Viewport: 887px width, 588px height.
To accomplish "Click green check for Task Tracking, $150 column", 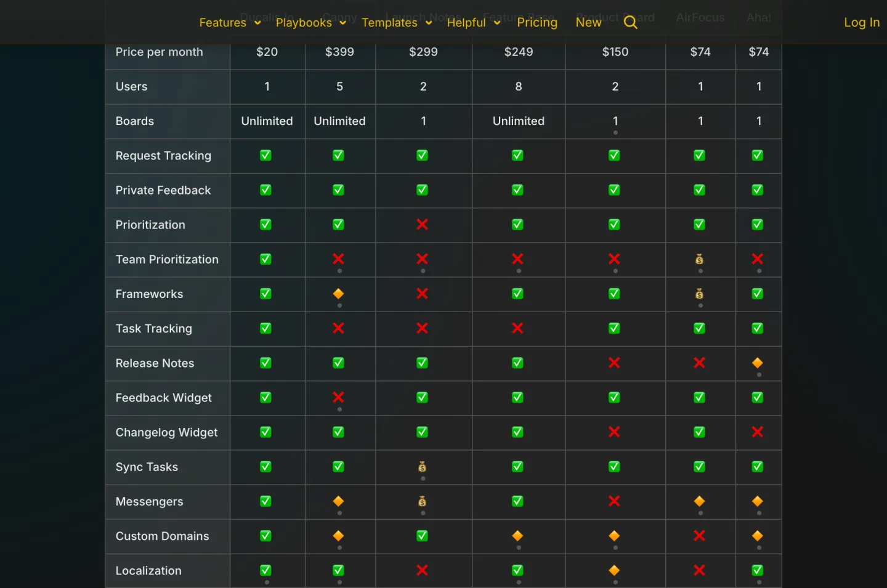I will pos(614,328).
